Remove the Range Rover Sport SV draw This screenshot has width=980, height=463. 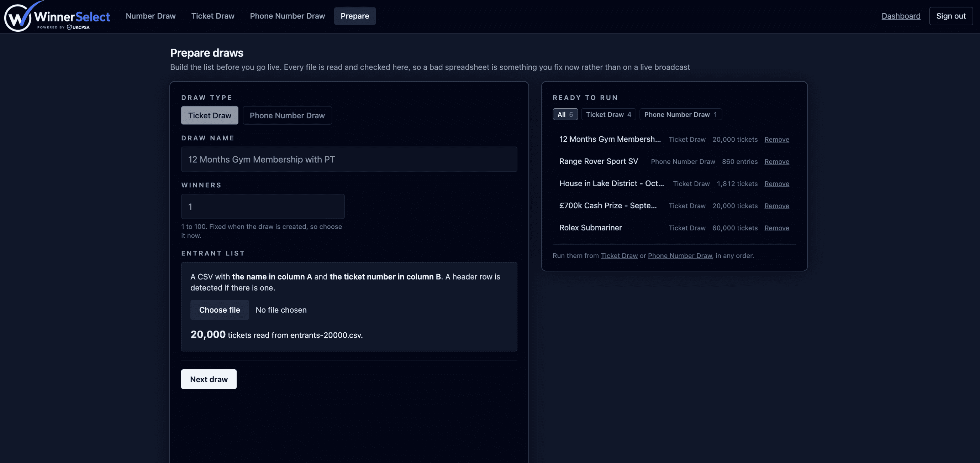[x=776, y=161]
